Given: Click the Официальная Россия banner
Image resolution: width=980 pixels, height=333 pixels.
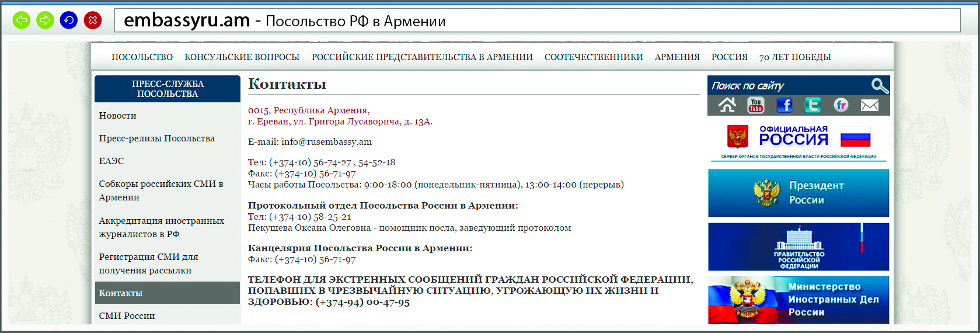Looking at the screenshot, I should [798, 142].
